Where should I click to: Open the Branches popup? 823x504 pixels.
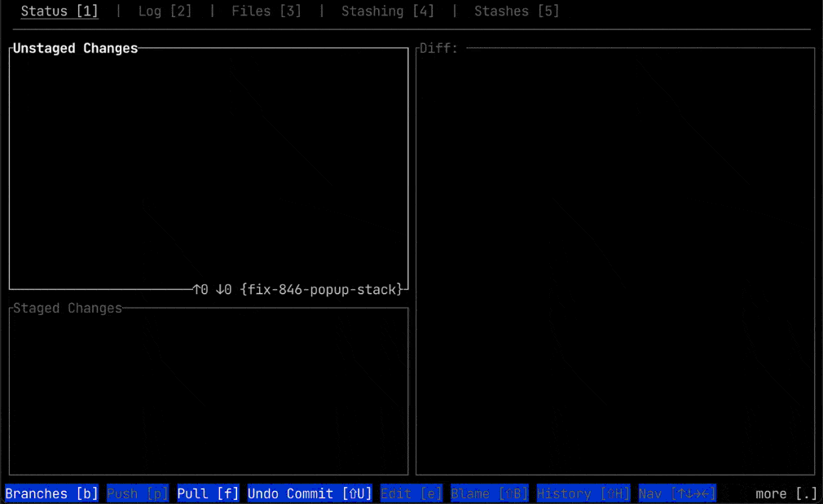pyautogui.click(x=51, y=493)
